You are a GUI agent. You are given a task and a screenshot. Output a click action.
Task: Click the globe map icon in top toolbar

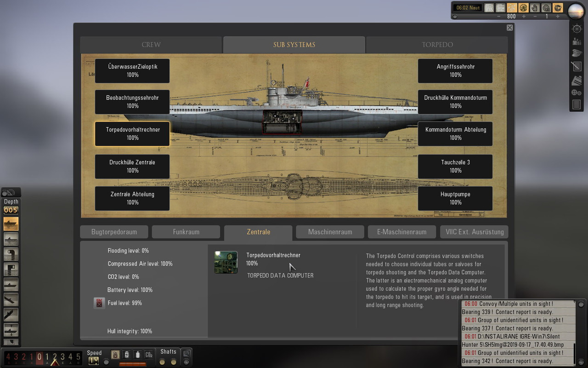(x=523, y=8)
